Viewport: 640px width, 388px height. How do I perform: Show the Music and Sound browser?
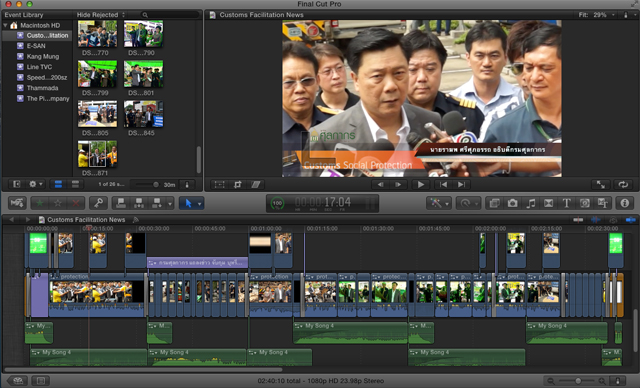tap(531, 203)
